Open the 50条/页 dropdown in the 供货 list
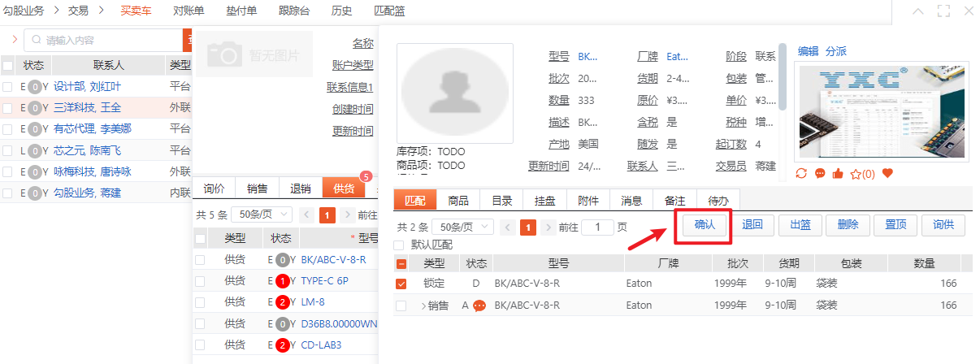This screenshot has width=980, height=364. click(262, 215)
